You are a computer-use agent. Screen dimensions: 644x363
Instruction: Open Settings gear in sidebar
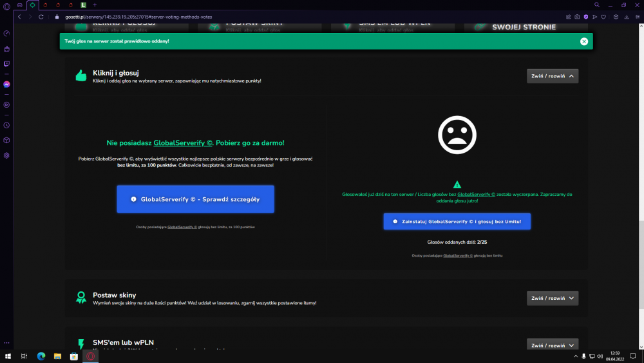6,155
